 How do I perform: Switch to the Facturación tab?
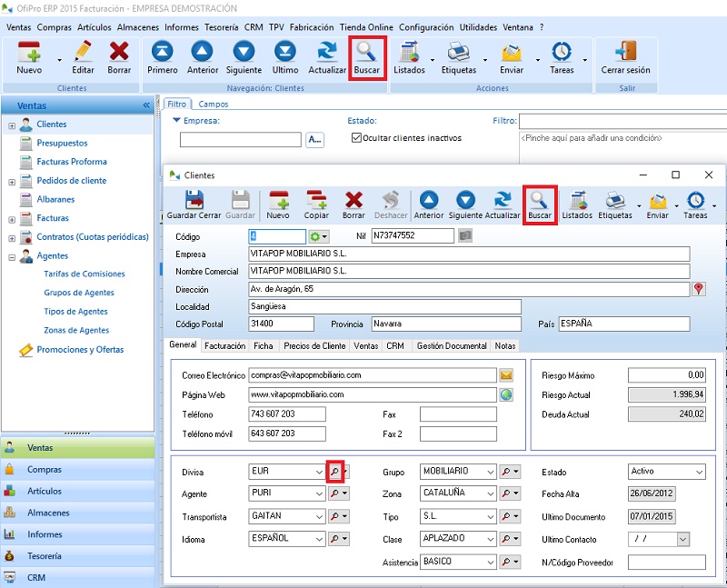(224, 345)
